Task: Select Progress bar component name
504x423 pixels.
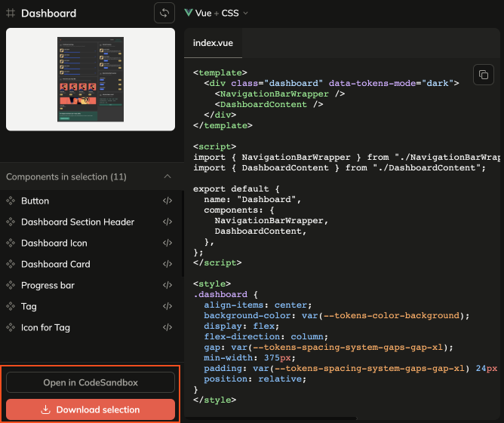Action: 48,286
